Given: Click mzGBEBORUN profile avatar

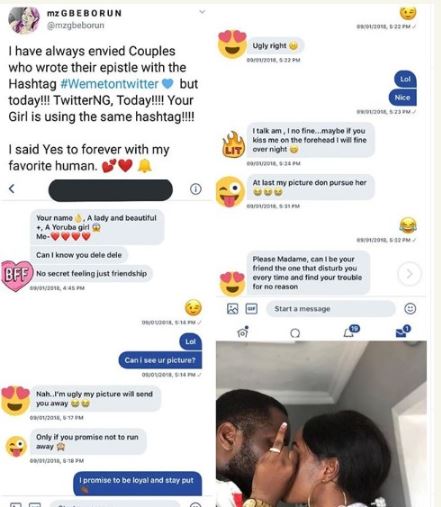Looking at the screenshot, I should point(24,20).
